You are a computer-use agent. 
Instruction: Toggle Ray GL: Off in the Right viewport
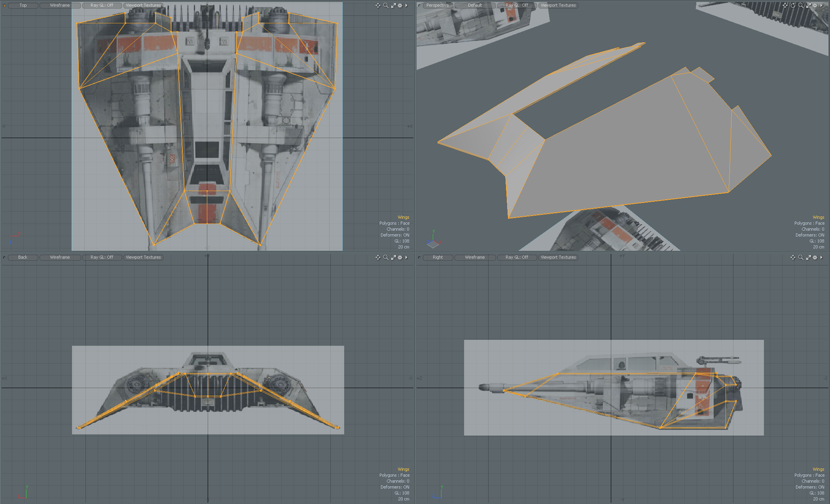(517, 257)
